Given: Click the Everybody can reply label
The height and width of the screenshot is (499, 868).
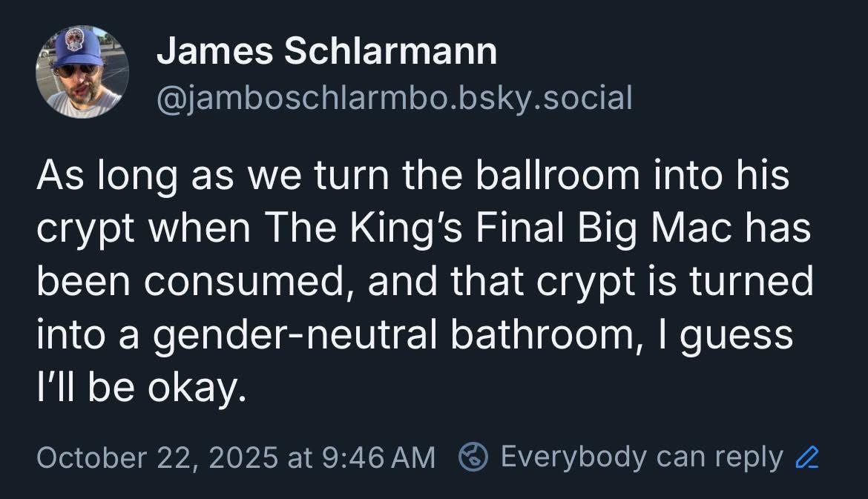Looking at the screenshot, I should (641, 457).
